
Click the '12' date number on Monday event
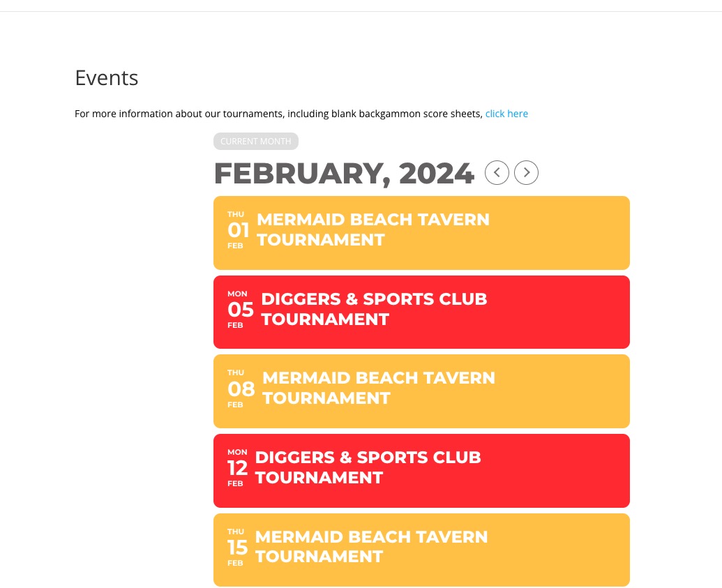[x=238, y=468]
